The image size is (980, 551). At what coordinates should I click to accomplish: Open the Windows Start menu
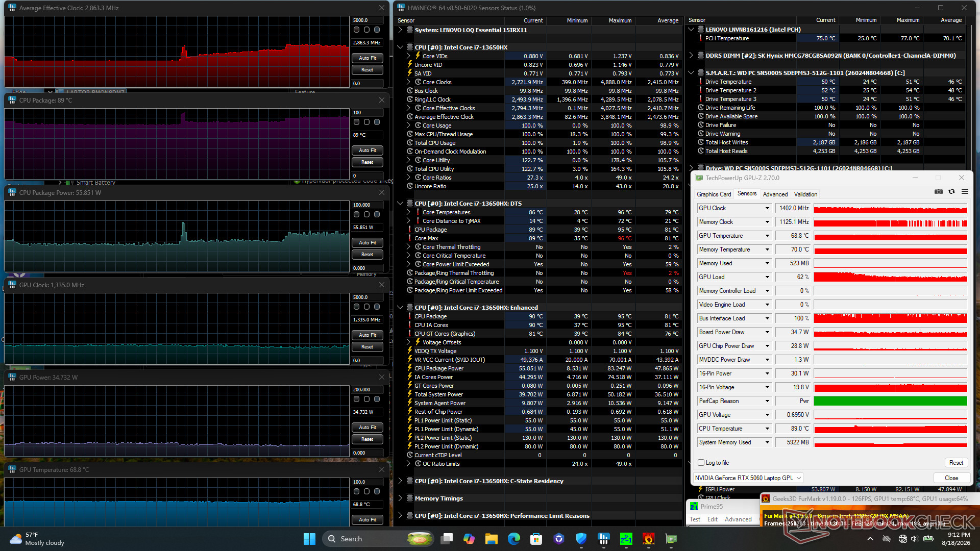[309, 539]
